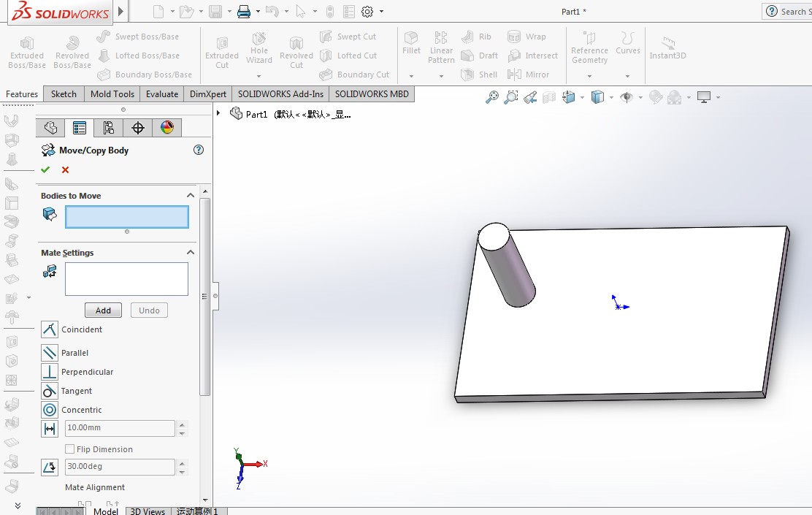
Task: Select the Shell tool
Action: pyautogui.click(x=479, y=75)
